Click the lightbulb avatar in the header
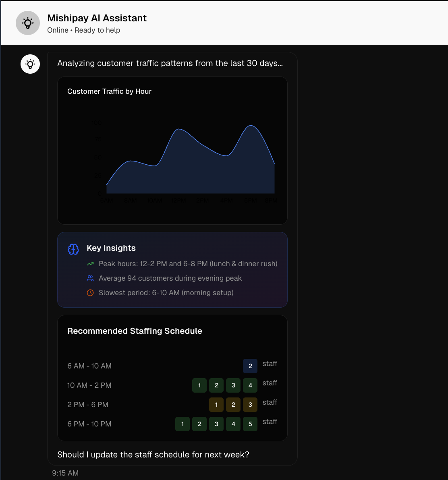This screenshot has width=448, height=480. click(x=28, y=23)
